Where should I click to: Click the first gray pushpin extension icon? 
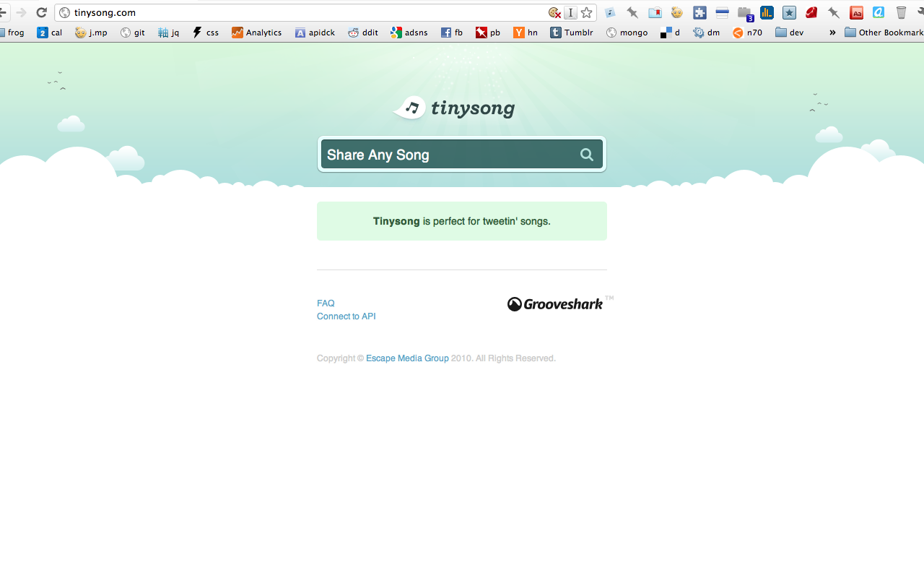pos(632,12)
